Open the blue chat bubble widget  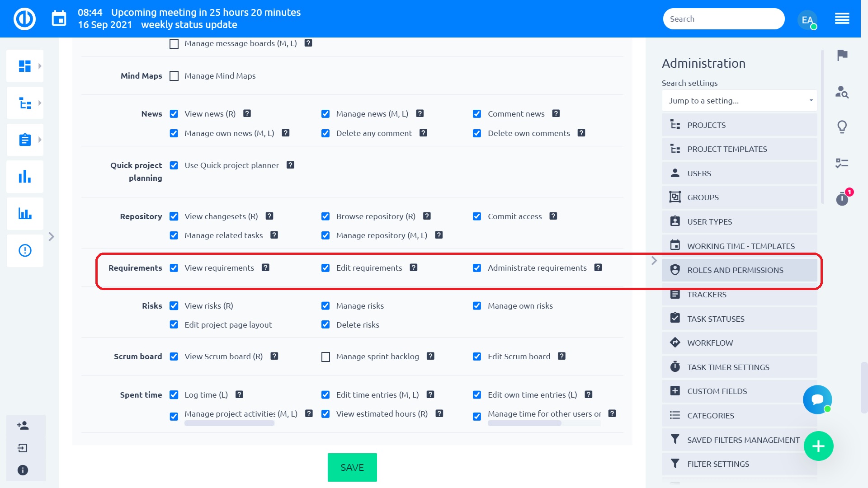(x=817, y=399)
